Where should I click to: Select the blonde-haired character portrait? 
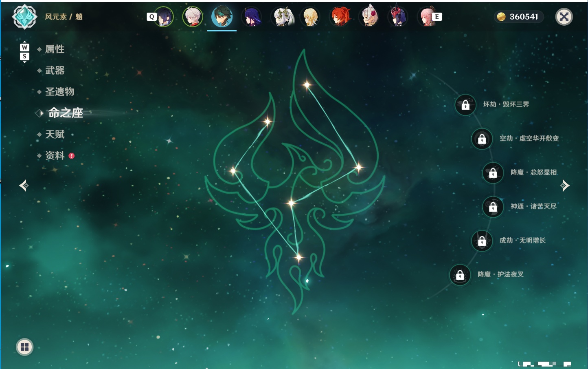click(311, 17)
